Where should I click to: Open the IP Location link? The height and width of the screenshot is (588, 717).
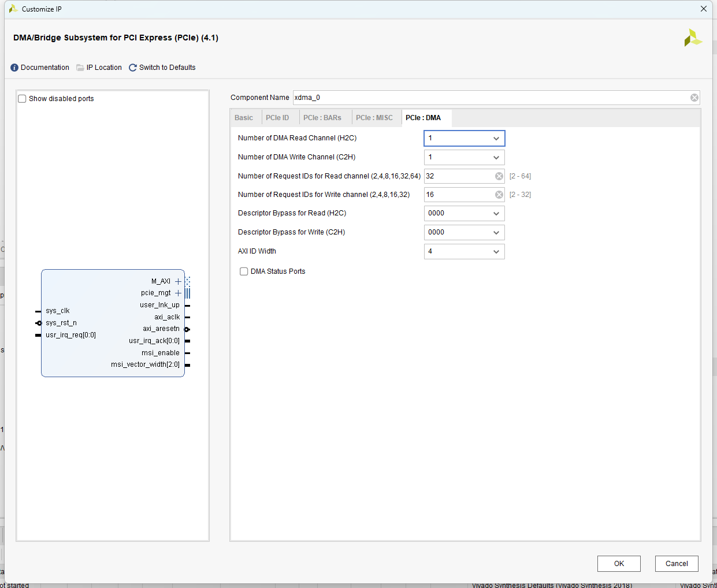coord(104,68)
